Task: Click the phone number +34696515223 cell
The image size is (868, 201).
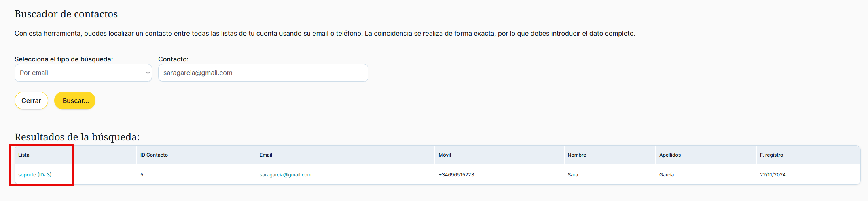Action: (456, 175)
